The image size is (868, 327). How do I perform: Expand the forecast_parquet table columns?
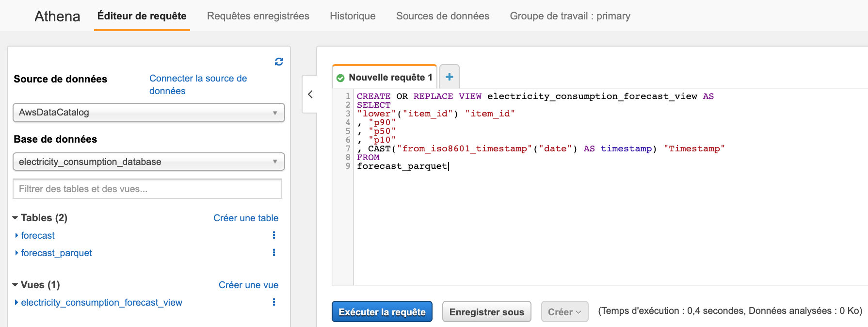(x=16, y=253)
